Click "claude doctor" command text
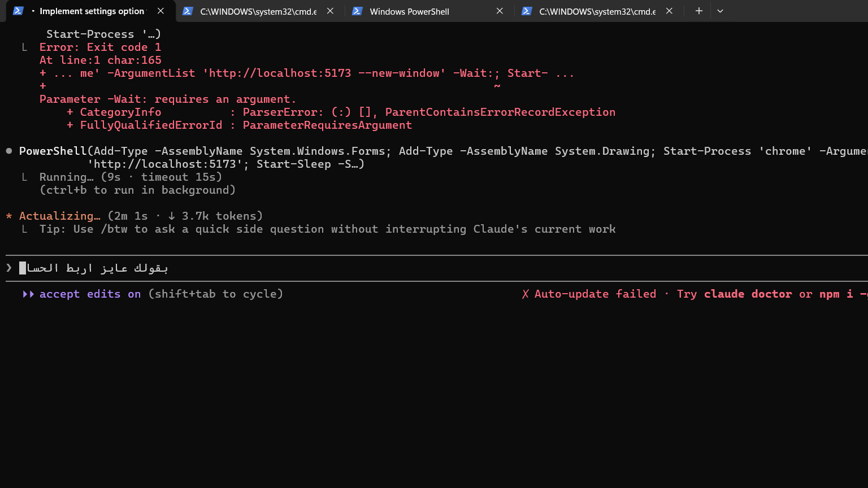The image size is (868, 488). click(x=748, y=294)
